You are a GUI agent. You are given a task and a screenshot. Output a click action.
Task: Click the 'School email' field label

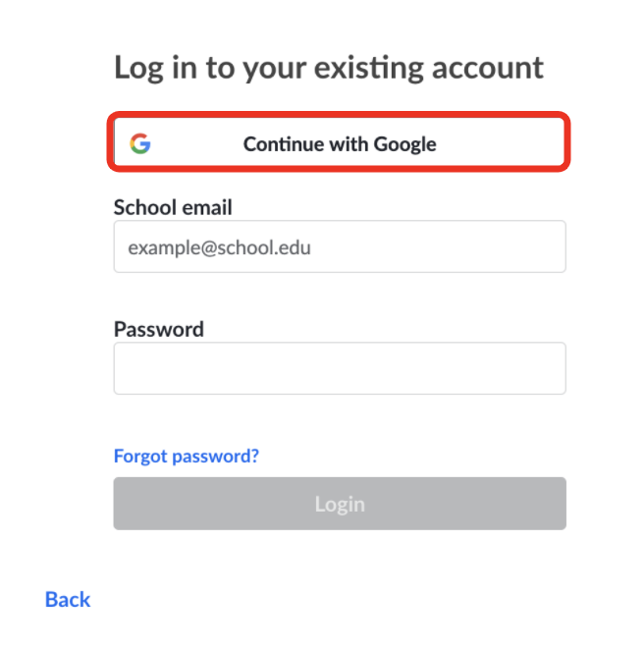(173, 207)
